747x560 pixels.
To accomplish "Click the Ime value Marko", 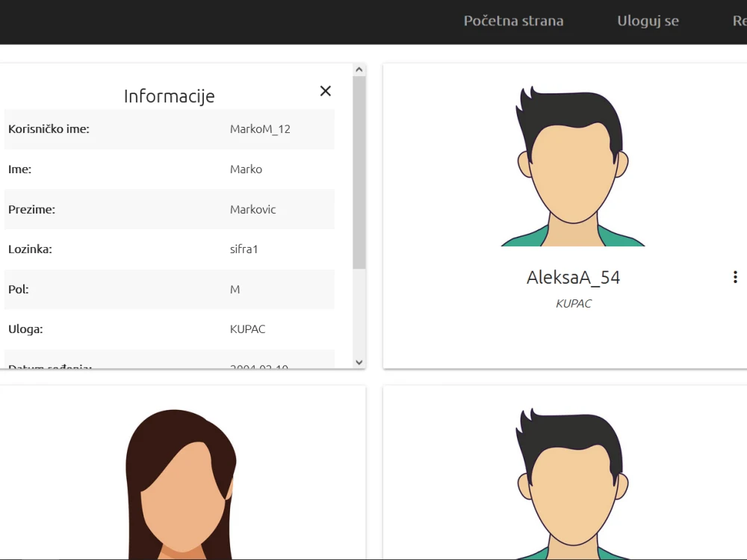I will tap(246, 169).
